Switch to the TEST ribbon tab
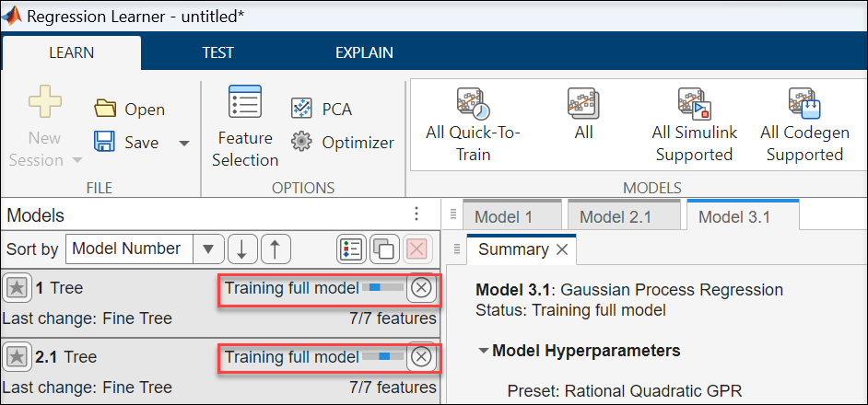Screen dimensions: 868x405 pyautogui.click(x=217, y=52)
